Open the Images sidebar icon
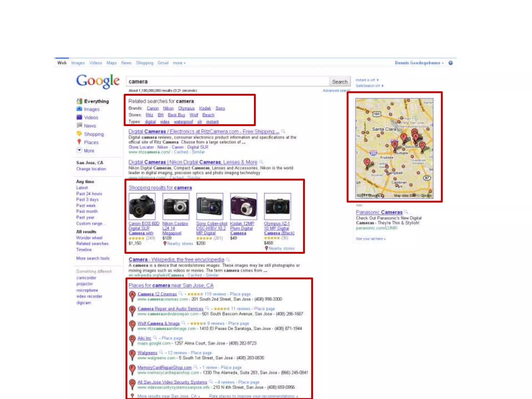Viewport: 532px width, 399px height. [x=79, y=109]
